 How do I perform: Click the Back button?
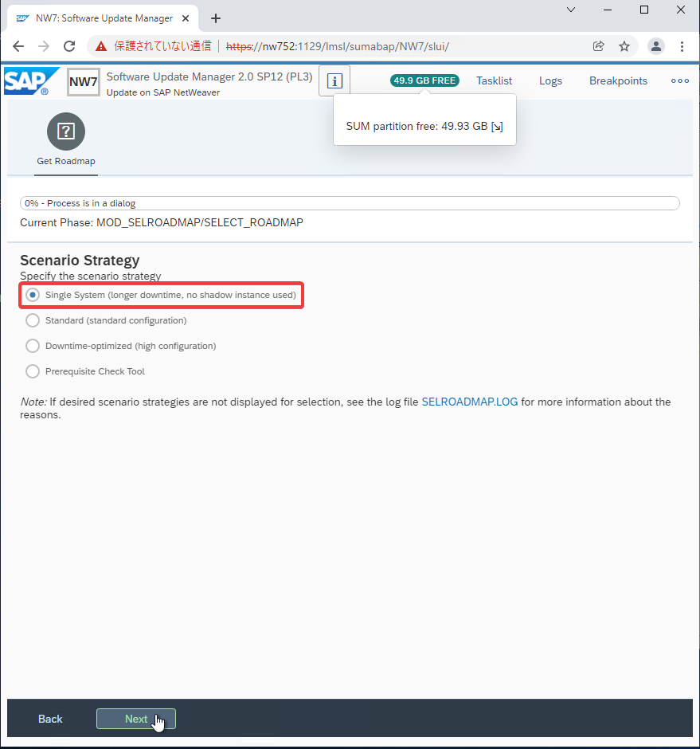50,719
